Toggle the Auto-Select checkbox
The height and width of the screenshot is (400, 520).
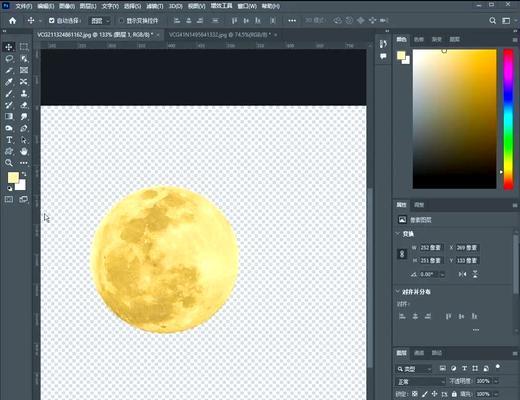[x=52, y=21]
